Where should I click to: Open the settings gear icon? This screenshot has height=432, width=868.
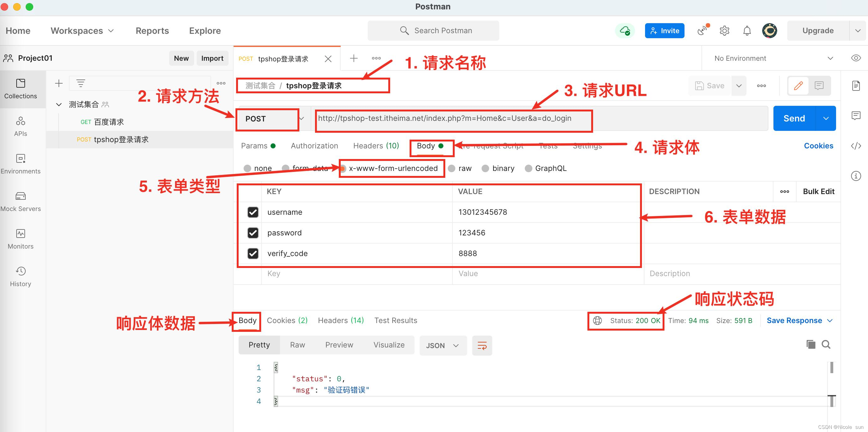pyautogui.click(x=725, y=31)
